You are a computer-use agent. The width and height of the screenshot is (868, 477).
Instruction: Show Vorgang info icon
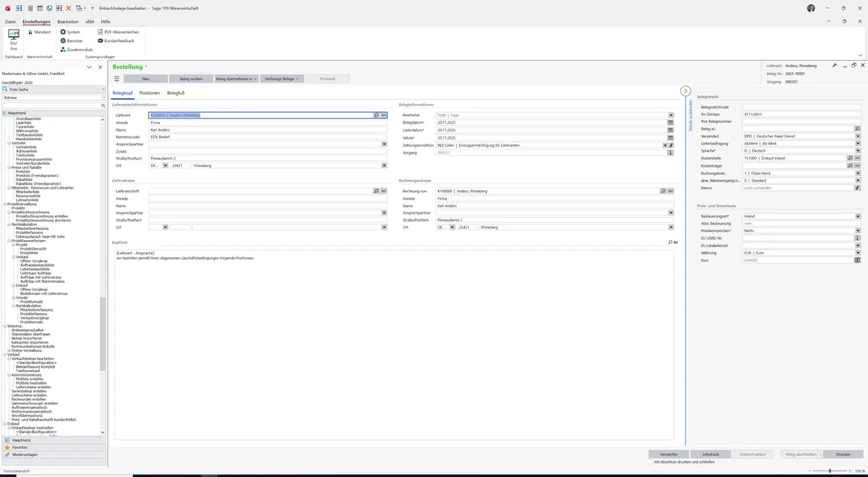(x=671, y=152)
